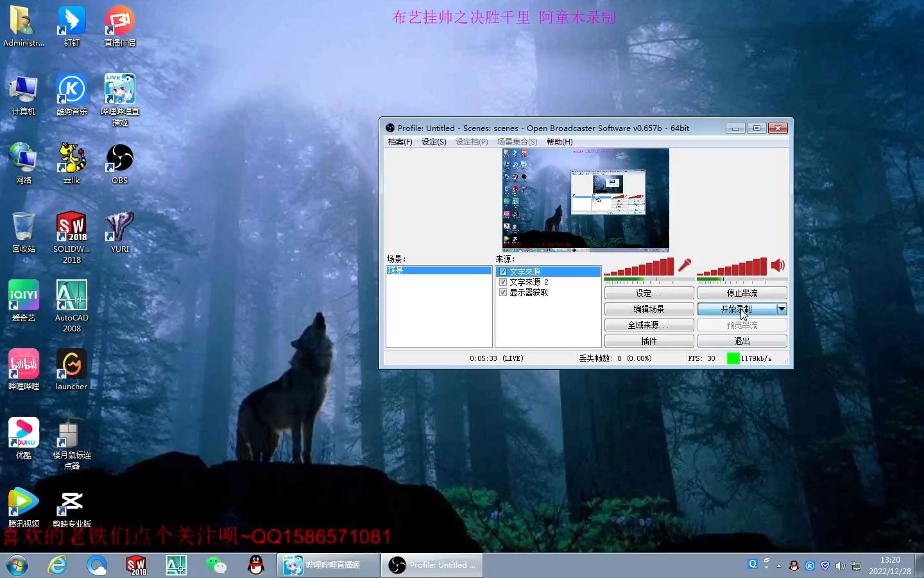The image size is (924, 578).
Task: Open 哔哩哔哩 desktop icon
Action: pos(24,371)
